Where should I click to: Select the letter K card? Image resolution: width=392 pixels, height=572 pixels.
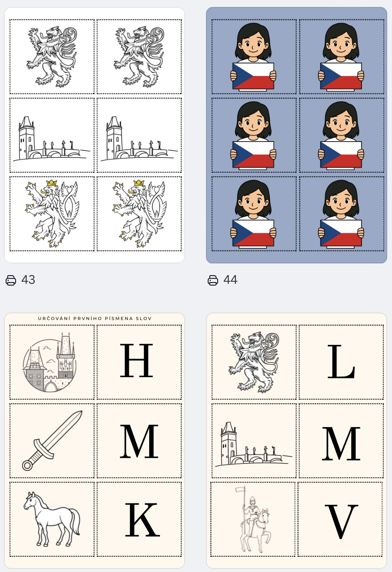point(139,519)
